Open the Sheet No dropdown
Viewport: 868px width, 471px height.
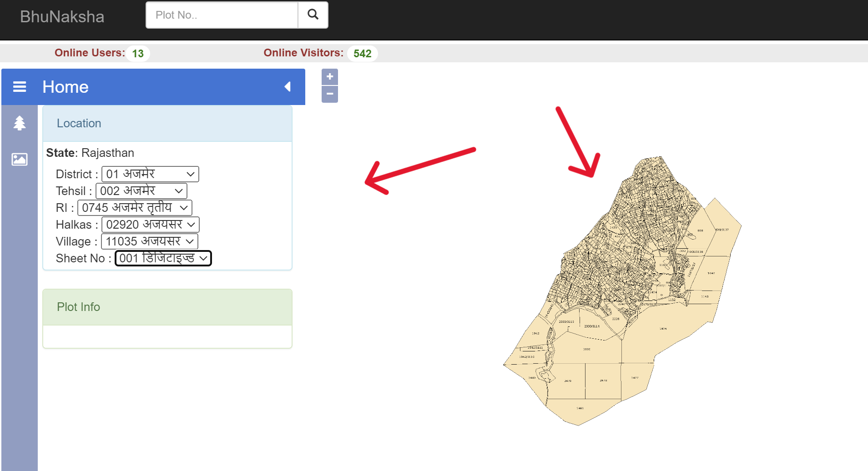[x=163, y=258]
